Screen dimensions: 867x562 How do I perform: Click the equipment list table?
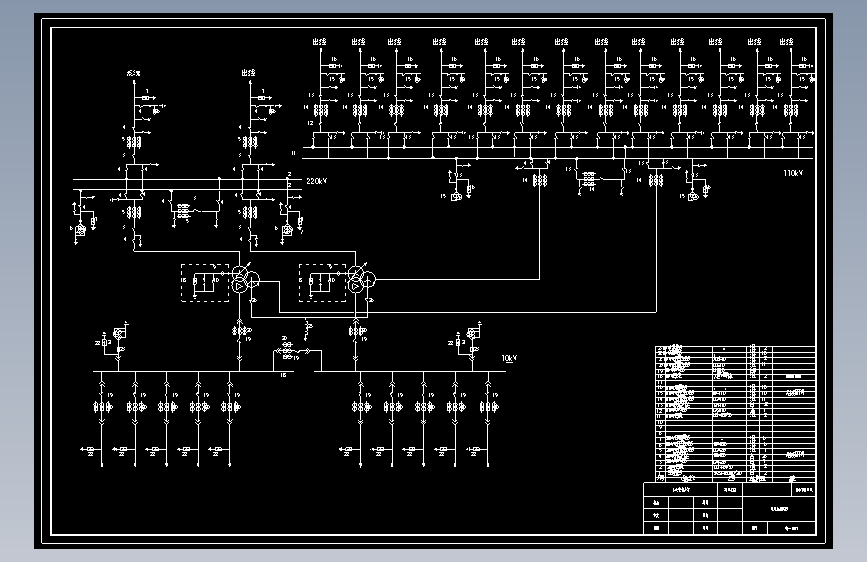pos(735,414)
